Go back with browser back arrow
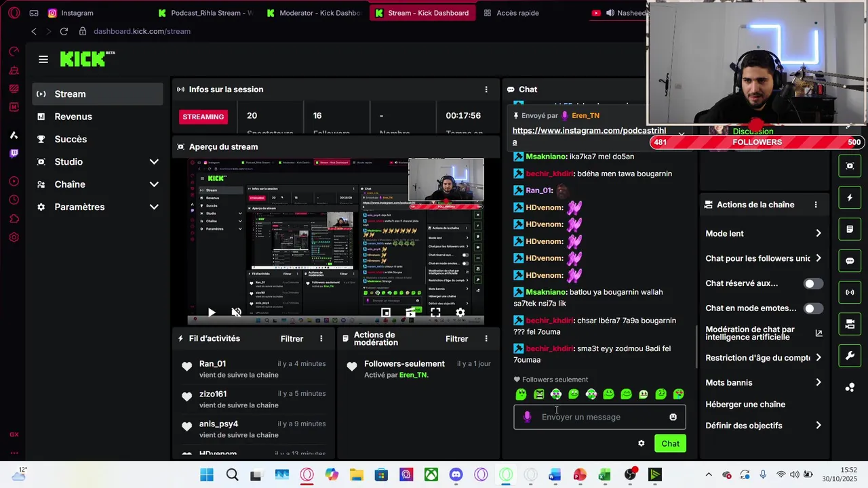Viewport: 868px width, 488px height. 34,31
